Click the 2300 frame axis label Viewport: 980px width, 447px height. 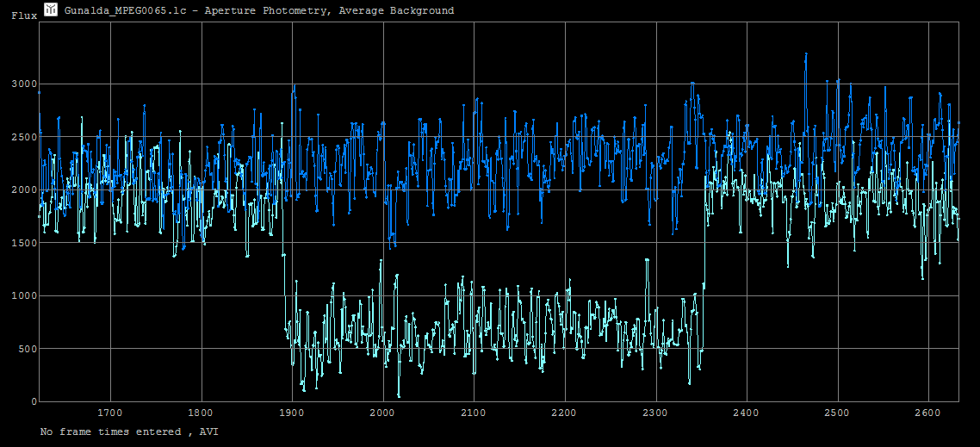click(x=655, y=413)
